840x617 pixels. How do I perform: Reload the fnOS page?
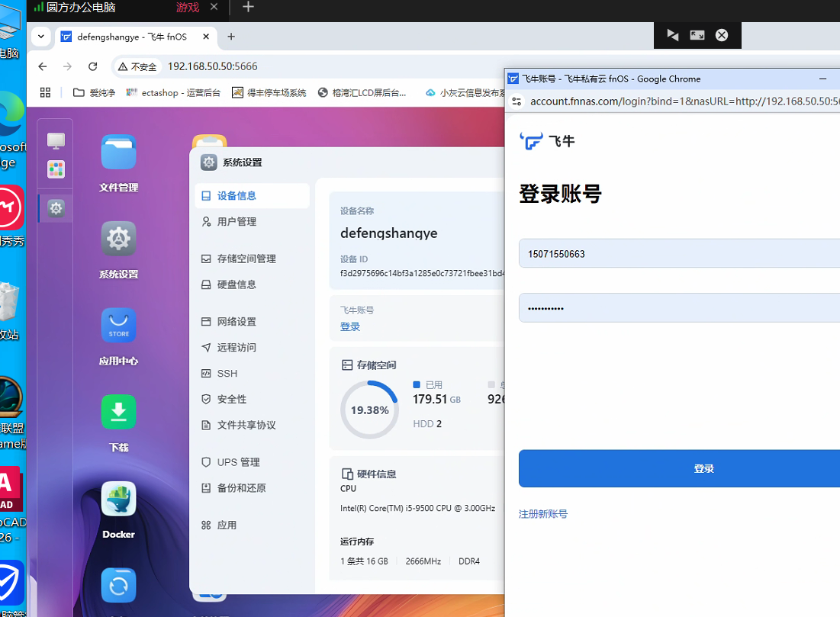point(92,66)
